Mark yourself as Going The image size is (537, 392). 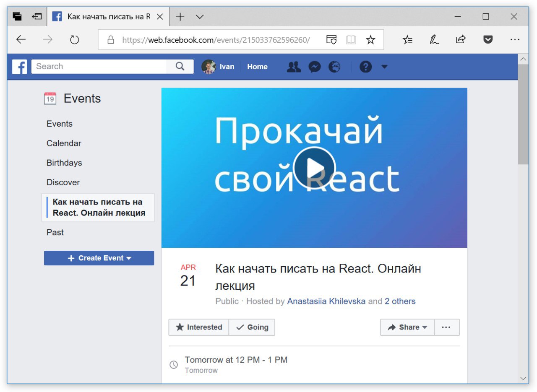pos(252,327)
